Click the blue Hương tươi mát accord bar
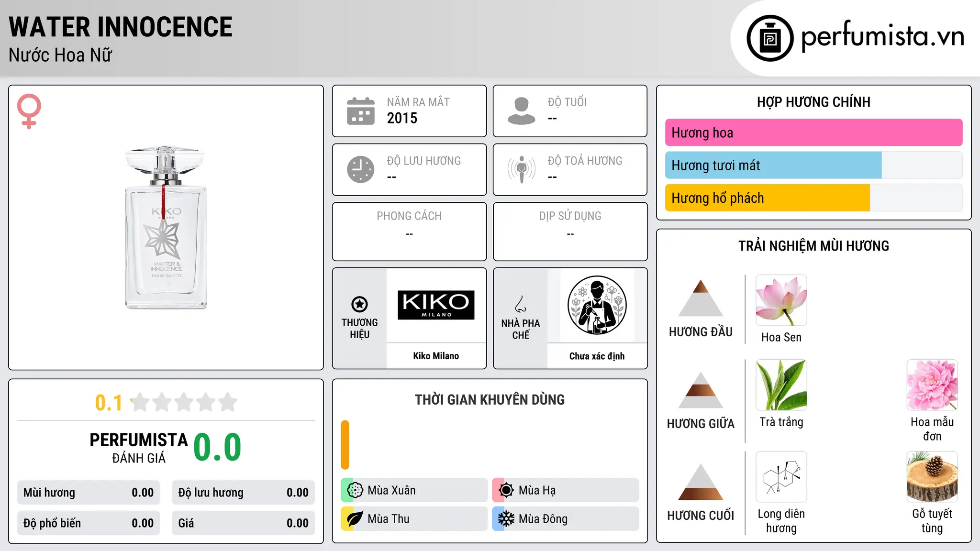 click(773, 165)
